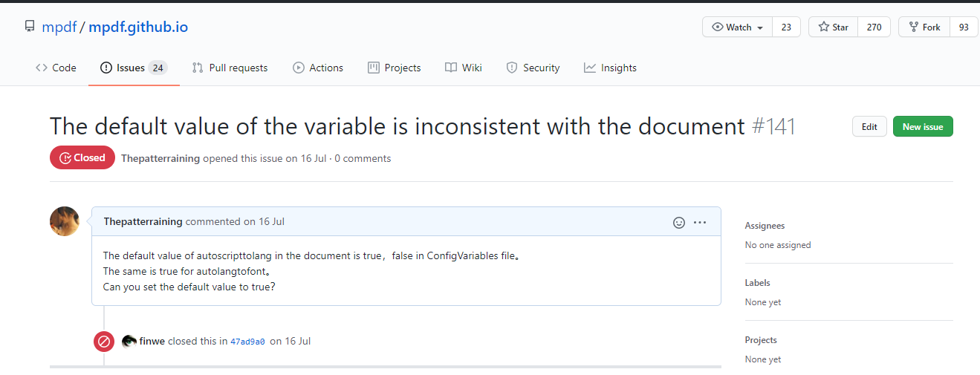Click the red Closed status badge
This screenshot has width=980, height=375.
82,157
